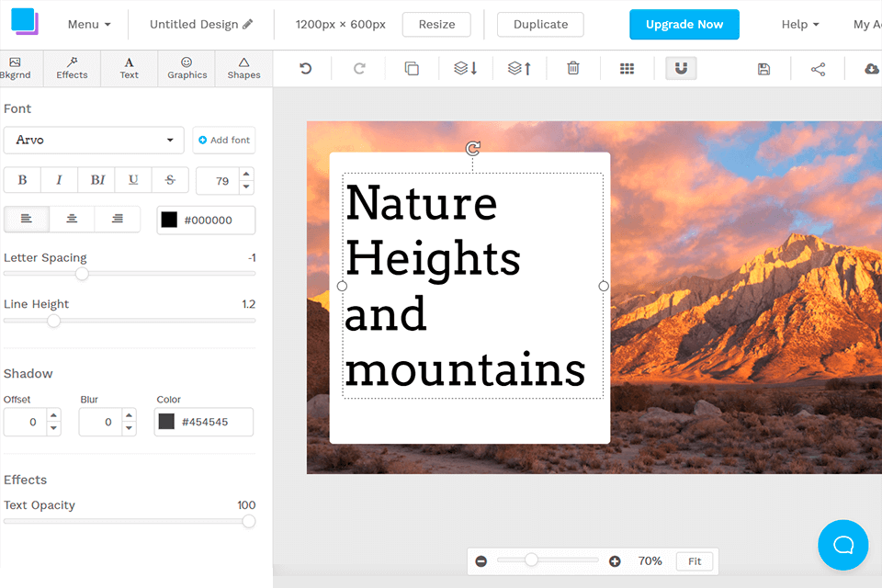Toggle the magnet snap button
The image size is (882, 588).
(x=681, y=69)
